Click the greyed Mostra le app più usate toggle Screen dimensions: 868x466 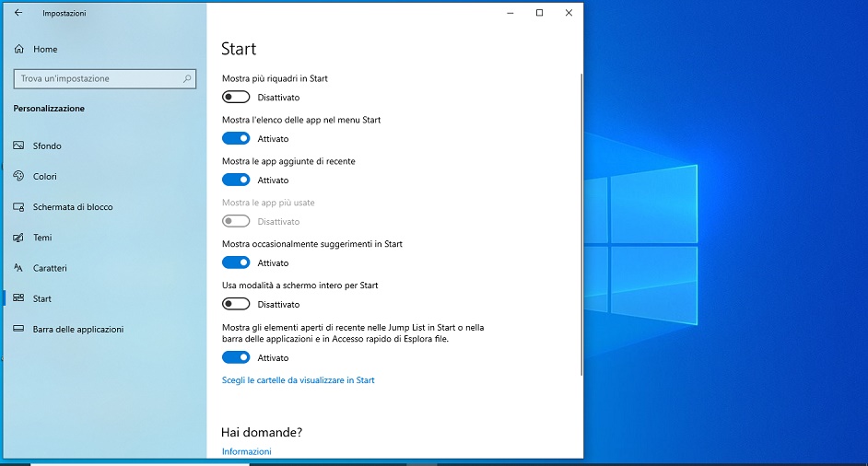tap(236, 221)
